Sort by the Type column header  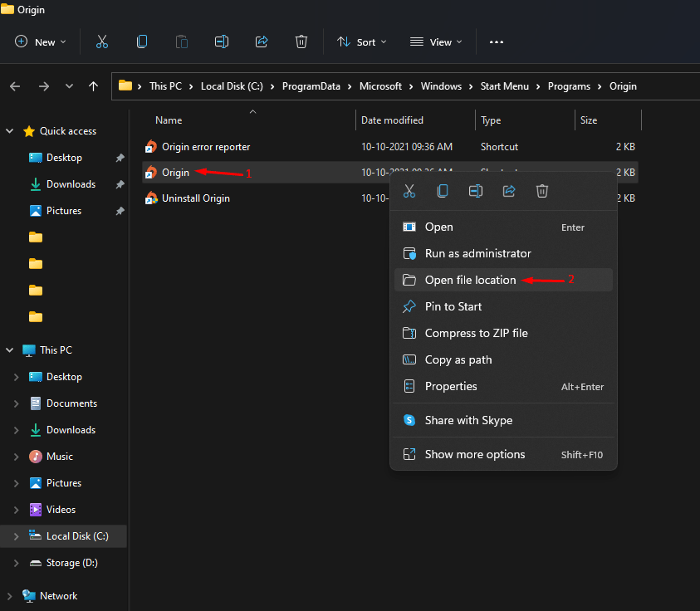[x=491, y=120]
